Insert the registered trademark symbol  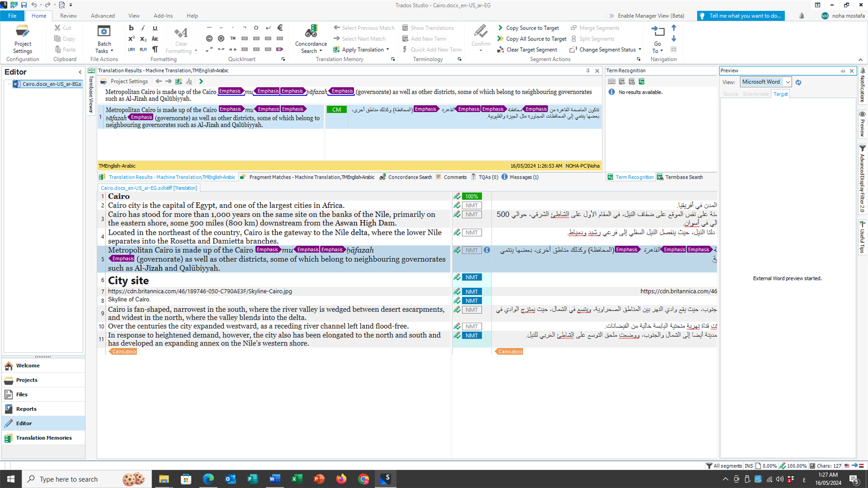click(x=221, y=39)
